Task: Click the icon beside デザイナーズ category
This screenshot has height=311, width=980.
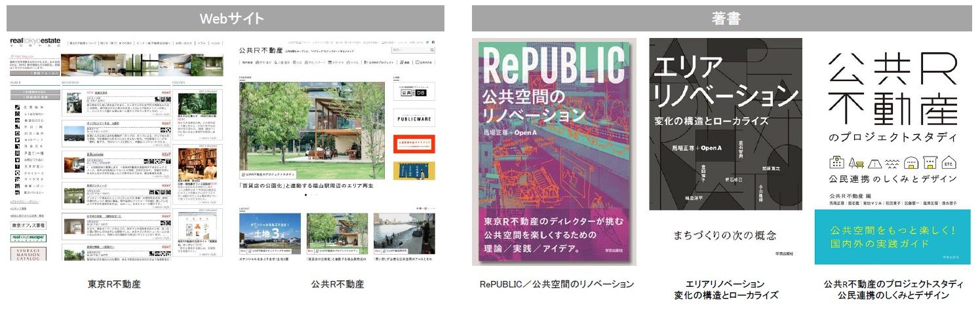Action: point(17,172)
